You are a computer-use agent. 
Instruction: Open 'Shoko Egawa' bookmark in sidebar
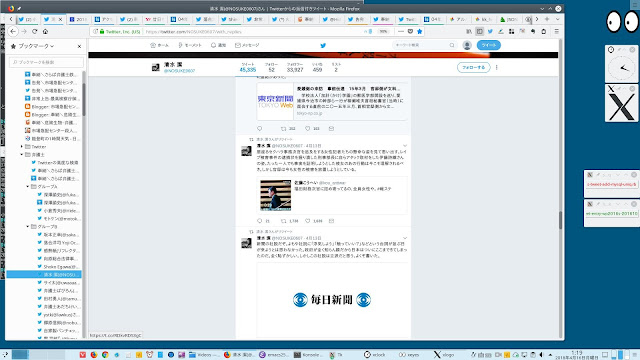click(58, 267)
